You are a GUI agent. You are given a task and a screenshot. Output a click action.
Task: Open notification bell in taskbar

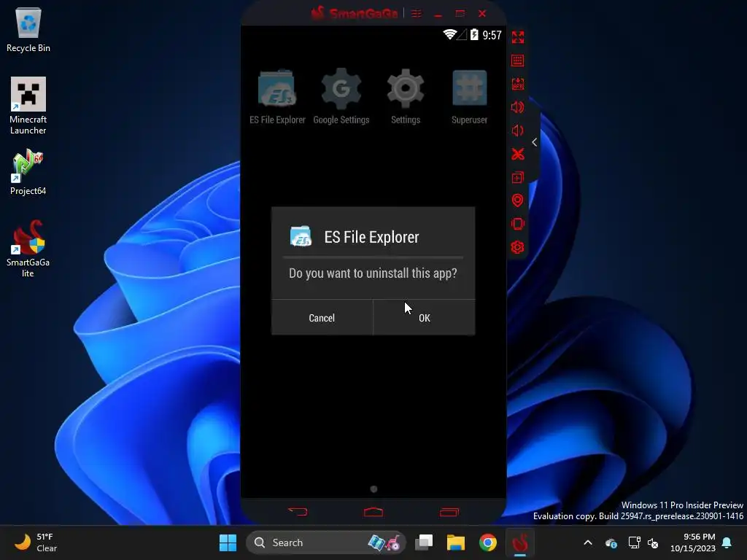[727, 542]
